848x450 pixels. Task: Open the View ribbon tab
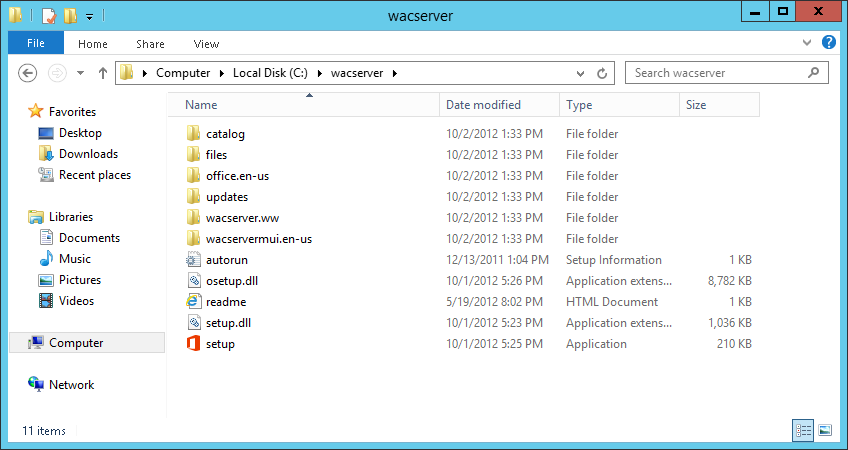(x=206, y=44)
